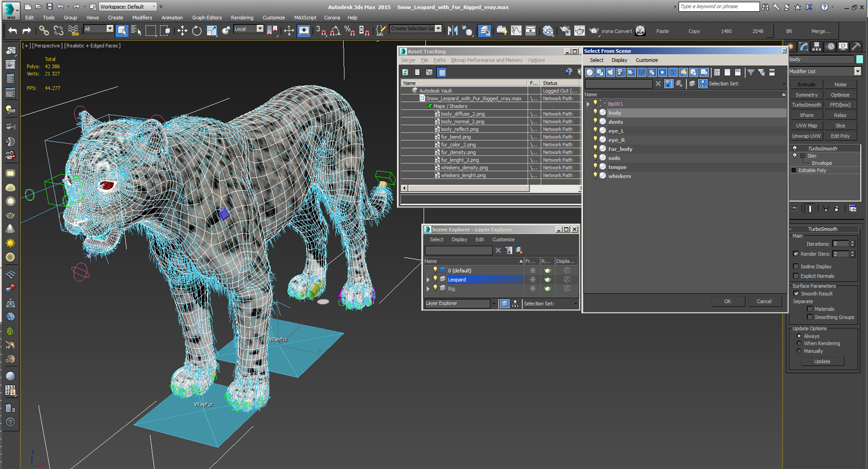Expand the Leopard layer in Layer Explorer
The image size is (868, 469).
point(428,280)
